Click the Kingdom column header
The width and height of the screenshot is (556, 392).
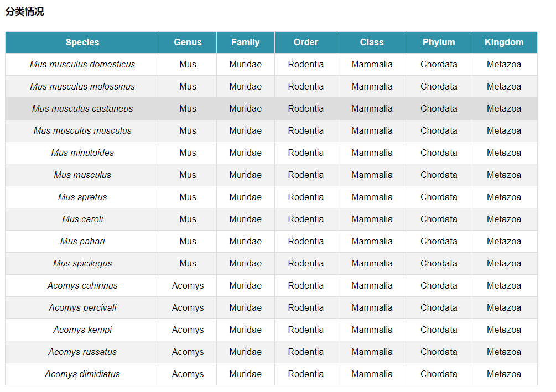coord(504,42)
